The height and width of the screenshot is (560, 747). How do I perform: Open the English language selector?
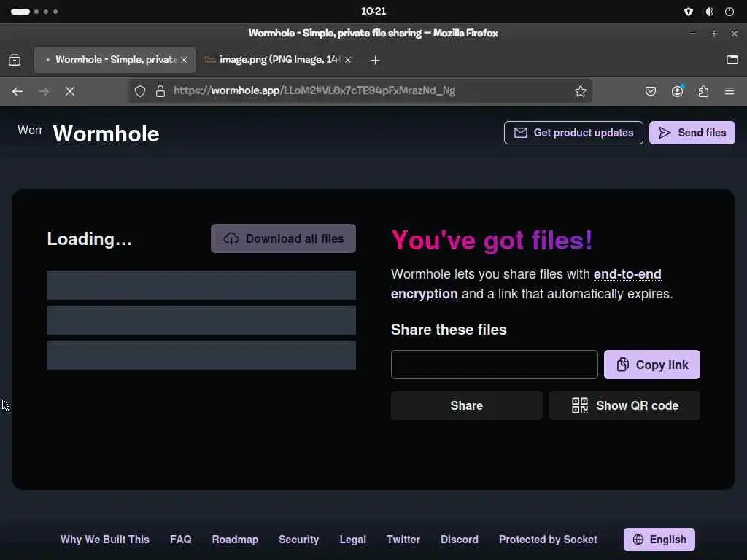(659, 540)
